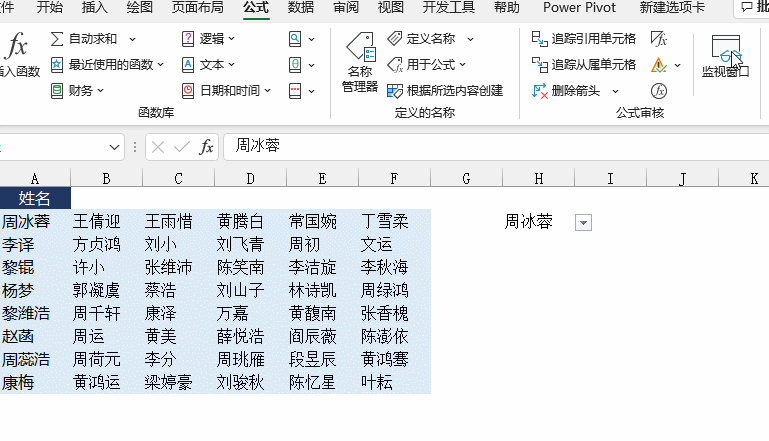Screen dimensions: 769x441
Task: Expand the Name Box dropdown
Action: click(114, 147)
